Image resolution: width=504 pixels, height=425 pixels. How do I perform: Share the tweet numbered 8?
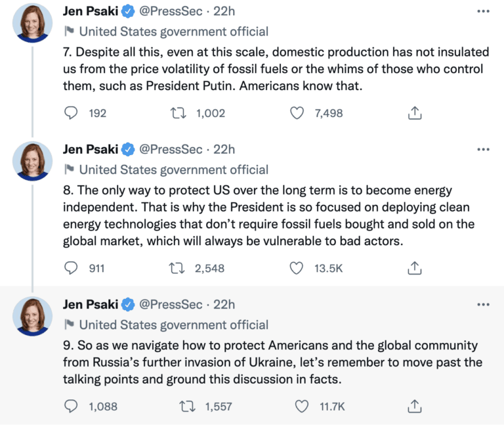(x=414, y=267)
